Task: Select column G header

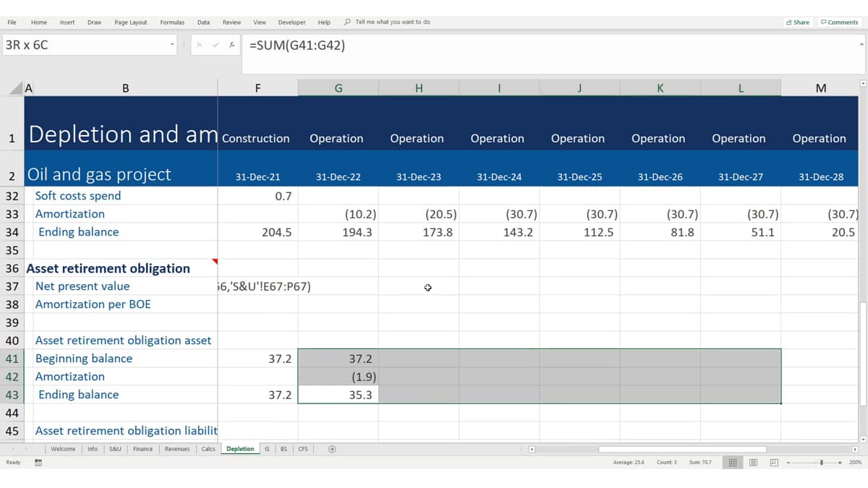Action: (338, 88)
